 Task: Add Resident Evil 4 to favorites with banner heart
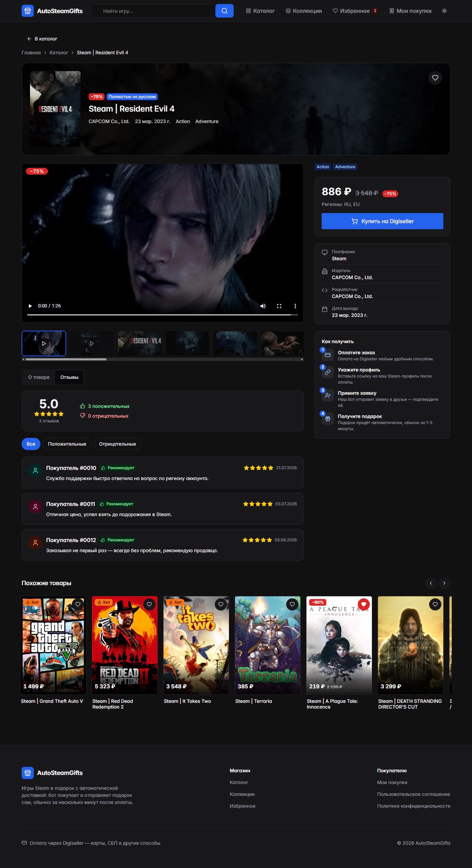click(x=435, y=78)
